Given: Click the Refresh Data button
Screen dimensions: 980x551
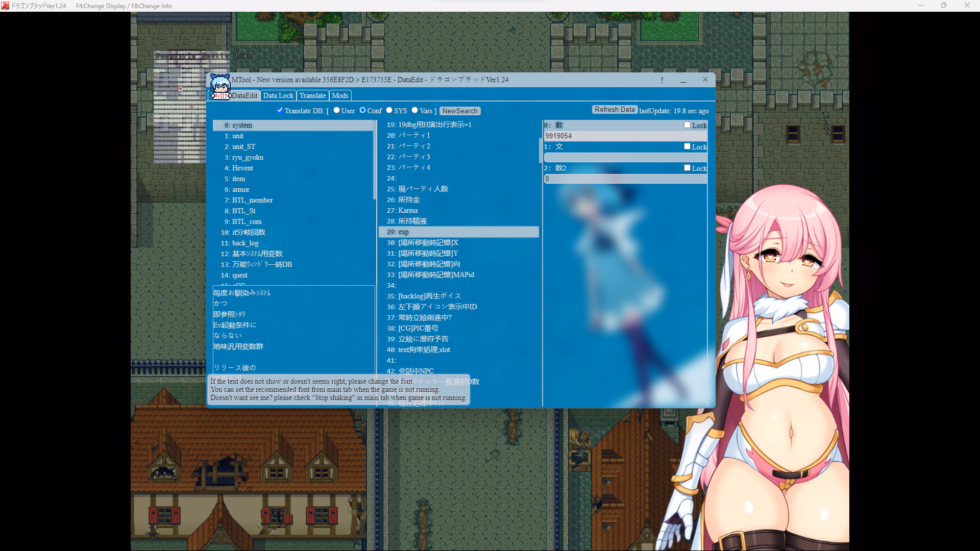Looking at the screenshot, I should (615, 110).
